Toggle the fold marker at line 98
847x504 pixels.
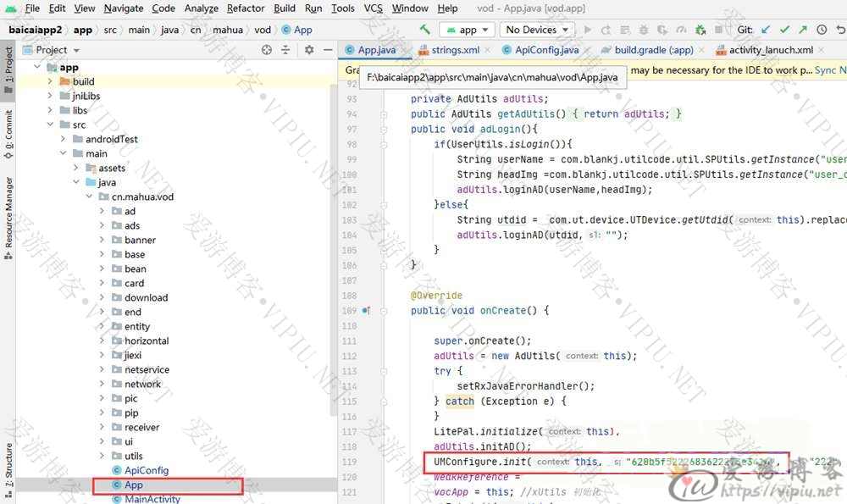pyautogui.click(x=384, y=145)
